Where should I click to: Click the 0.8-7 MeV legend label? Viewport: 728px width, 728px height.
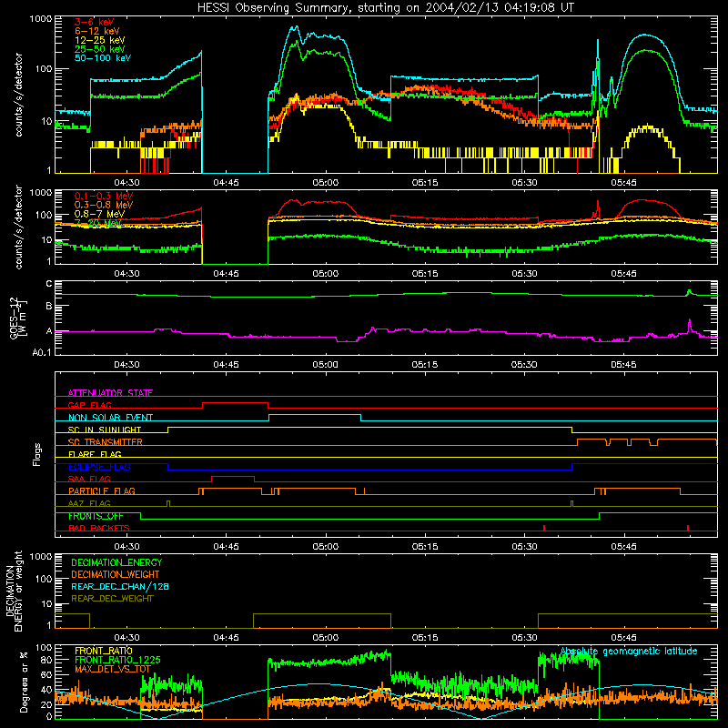pyautogui.click(x=99, y=214)
